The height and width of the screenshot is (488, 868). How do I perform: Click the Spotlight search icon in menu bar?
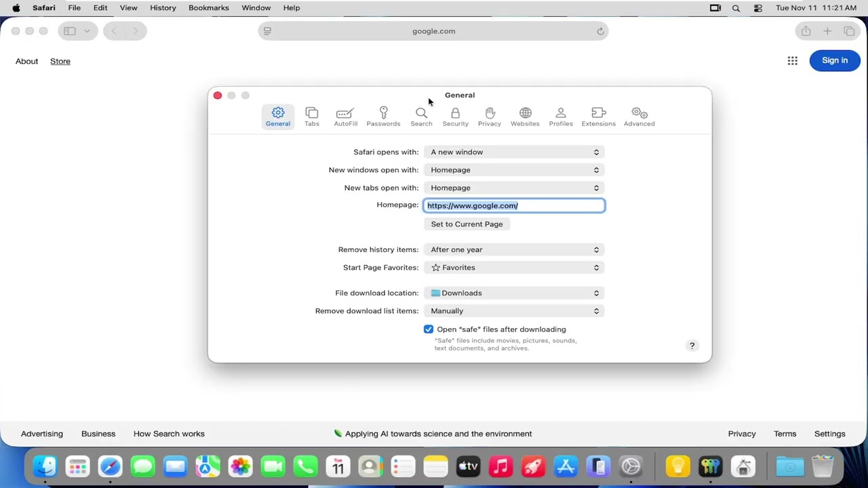(x=736, y=8)
